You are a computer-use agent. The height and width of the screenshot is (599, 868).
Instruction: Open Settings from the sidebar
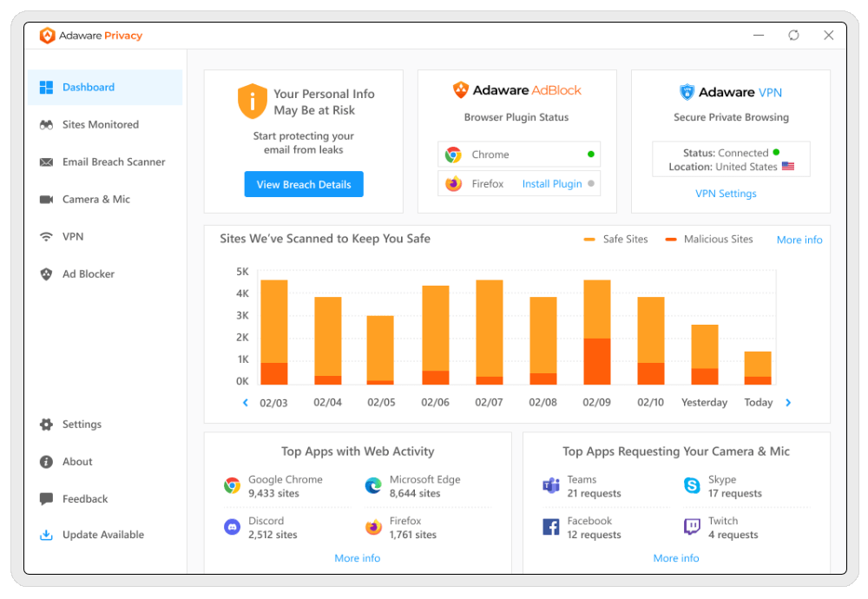[82, 425]
